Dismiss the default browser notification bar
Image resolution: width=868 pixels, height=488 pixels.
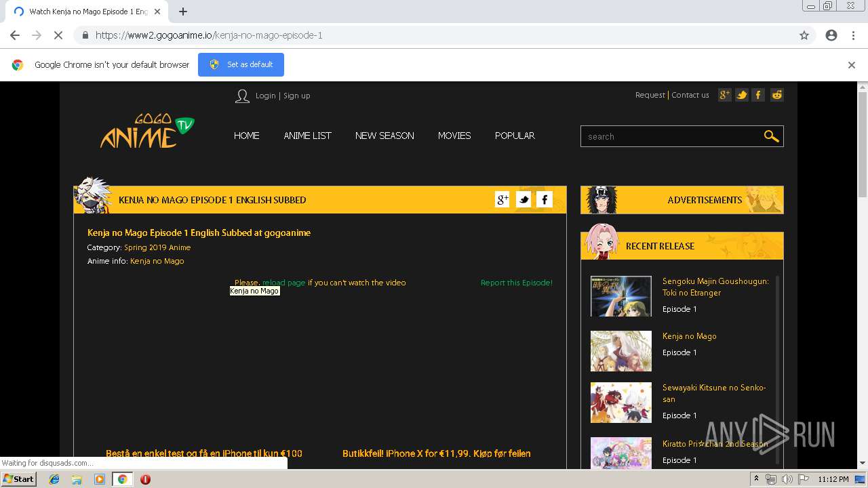[852, 65]
